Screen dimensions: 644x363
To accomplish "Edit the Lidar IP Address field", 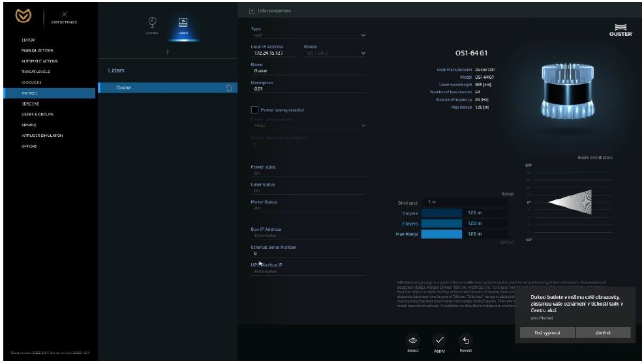I will (x=273, y=53).
